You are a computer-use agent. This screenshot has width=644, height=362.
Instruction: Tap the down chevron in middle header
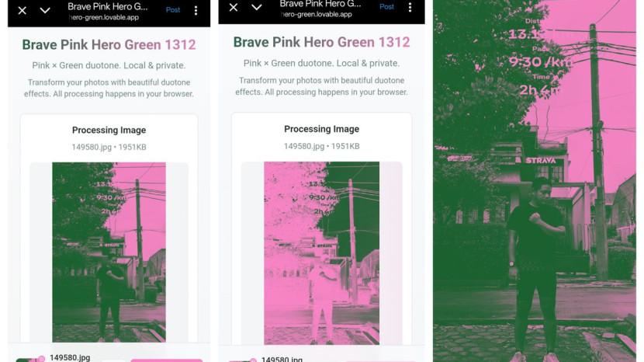coord(256,7)
